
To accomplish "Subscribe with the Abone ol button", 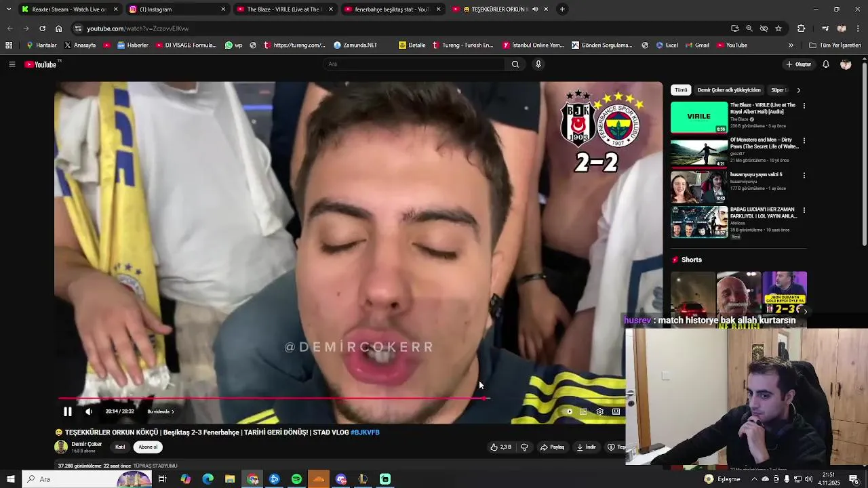I will [x=148, y=447].
